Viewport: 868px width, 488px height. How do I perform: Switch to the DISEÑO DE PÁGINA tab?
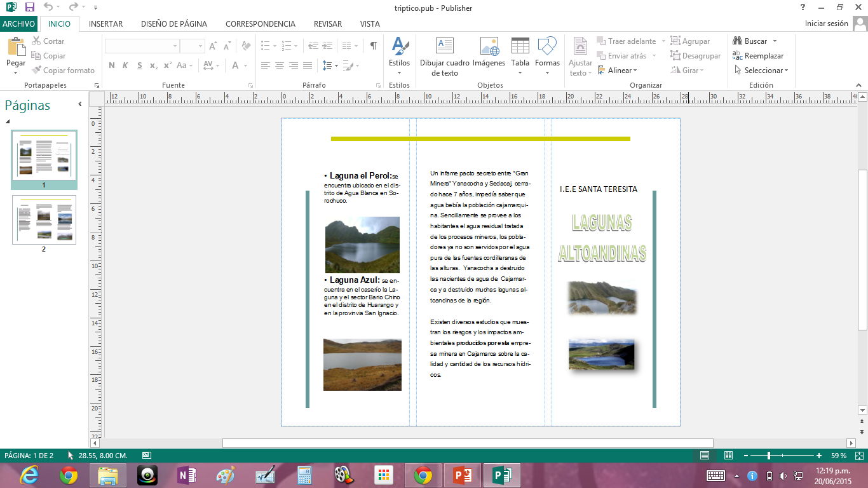173,24
